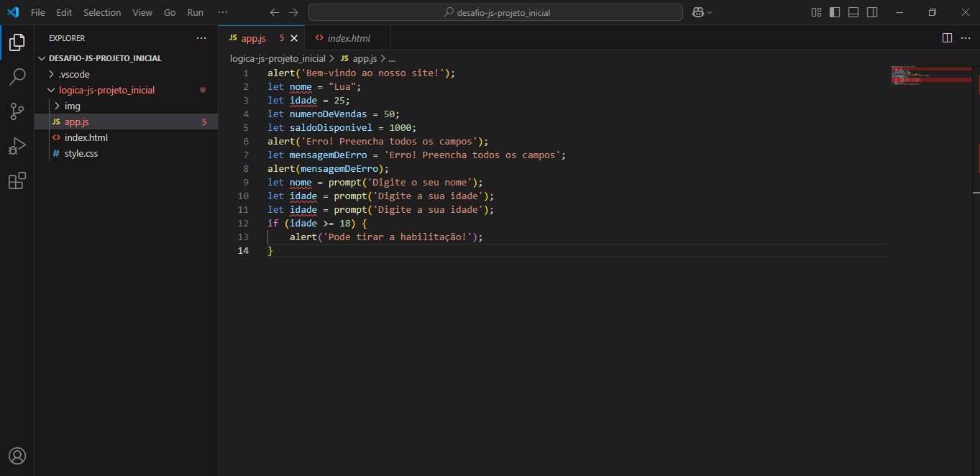Close the app.js tab
The image size is (980, 476).
pyautogui.click(x=294, y=38)
